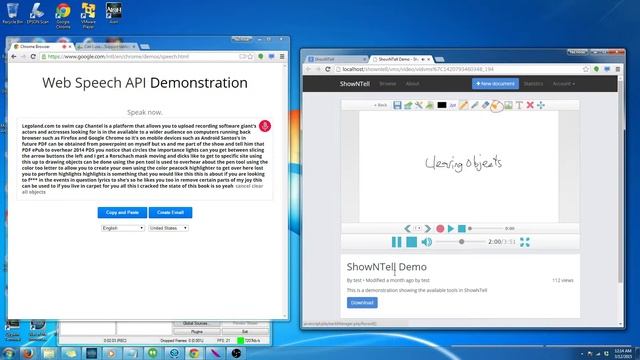640x360 pixels.
Task: Expand the Account dropdown in navbar
Action: click(x=564, y=84)
